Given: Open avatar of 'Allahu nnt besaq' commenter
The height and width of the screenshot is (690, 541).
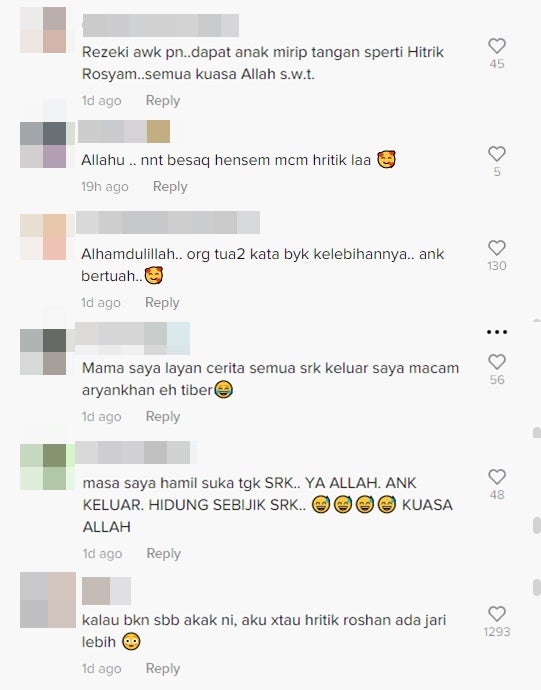Looking at the screenshot, I should (43, 145).
